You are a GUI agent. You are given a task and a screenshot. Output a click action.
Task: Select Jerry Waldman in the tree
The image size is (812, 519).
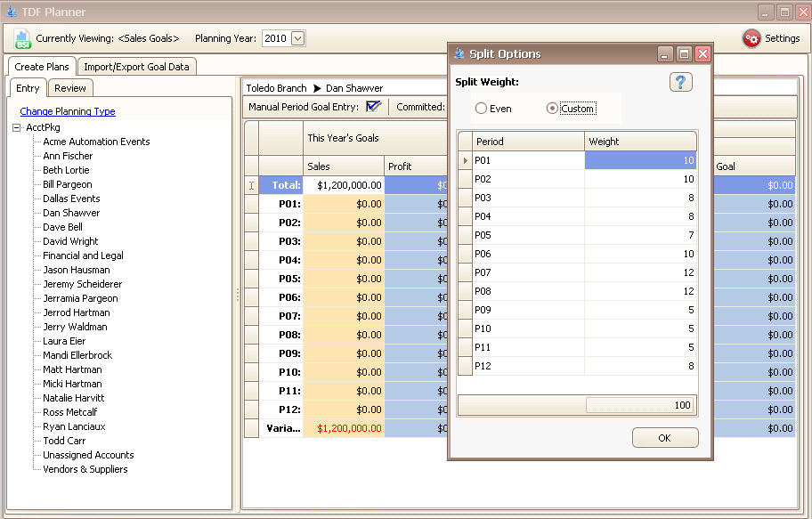(75, 327)
